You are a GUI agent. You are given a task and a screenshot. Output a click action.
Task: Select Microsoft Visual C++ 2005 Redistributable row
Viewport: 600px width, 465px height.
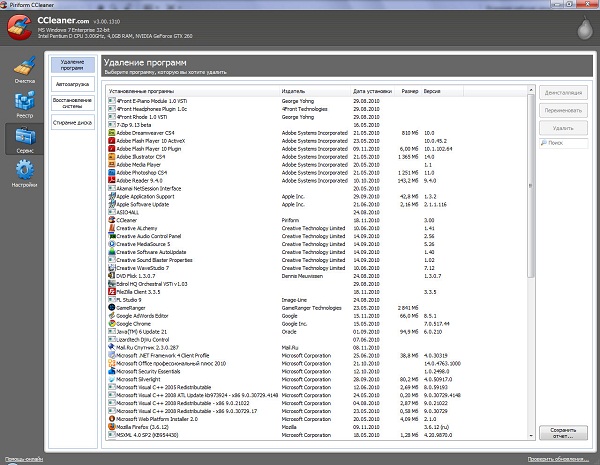point(283,387)
